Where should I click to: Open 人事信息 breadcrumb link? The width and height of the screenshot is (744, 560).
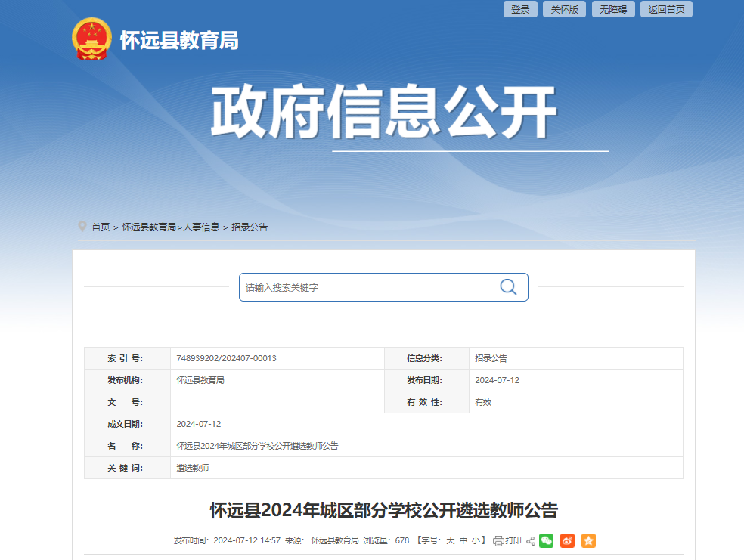[x=201, y=227]
